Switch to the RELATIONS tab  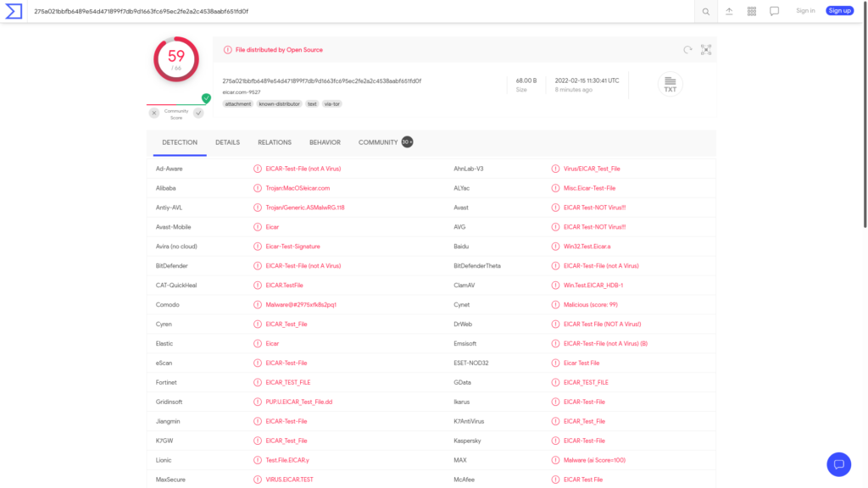click(x=275, y=142)
